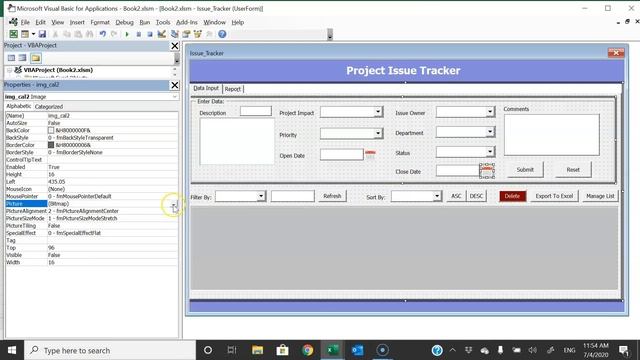Open the img_cal2 object selector dropdown
This screenshot has height=360, width=640.
pos(175,97)
